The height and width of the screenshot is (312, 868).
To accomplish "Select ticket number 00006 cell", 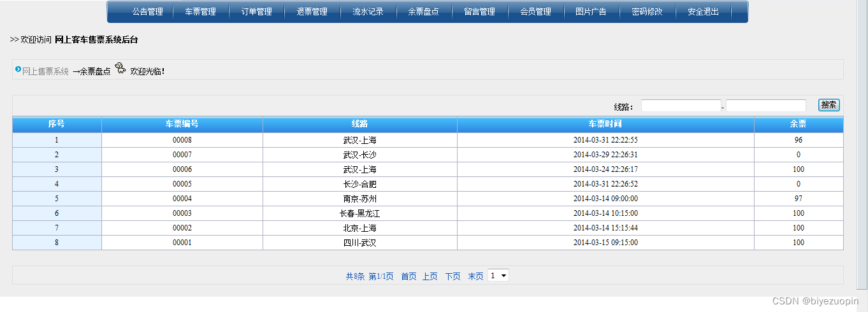I will tap(182, 169).
